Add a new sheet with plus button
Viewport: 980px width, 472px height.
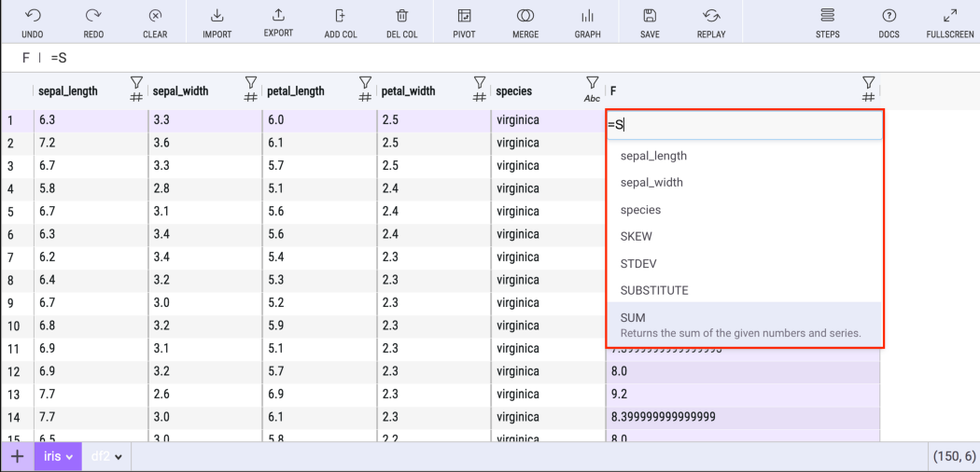pos(16,457)
